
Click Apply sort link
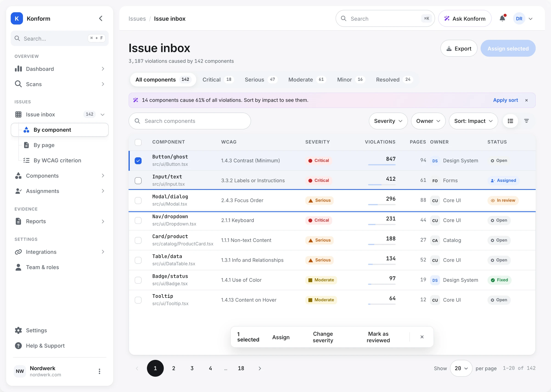[x=505, y=100]
